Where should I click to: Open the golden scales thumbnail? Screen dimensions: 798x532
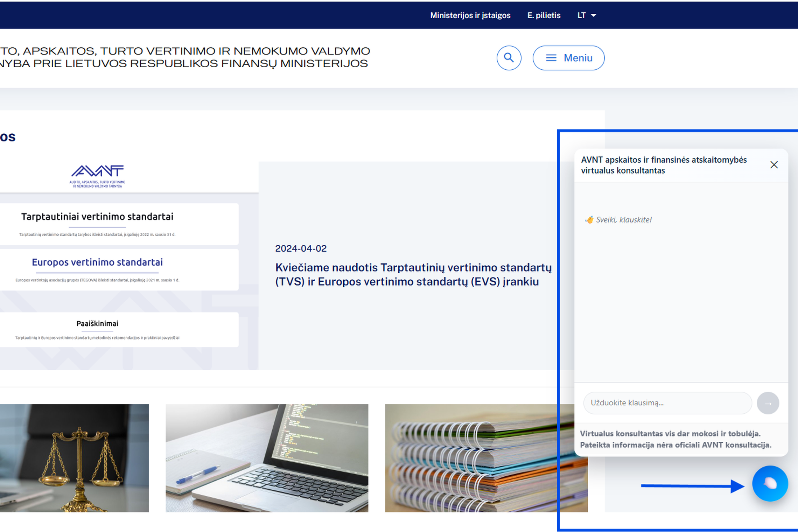click(74, 458)
